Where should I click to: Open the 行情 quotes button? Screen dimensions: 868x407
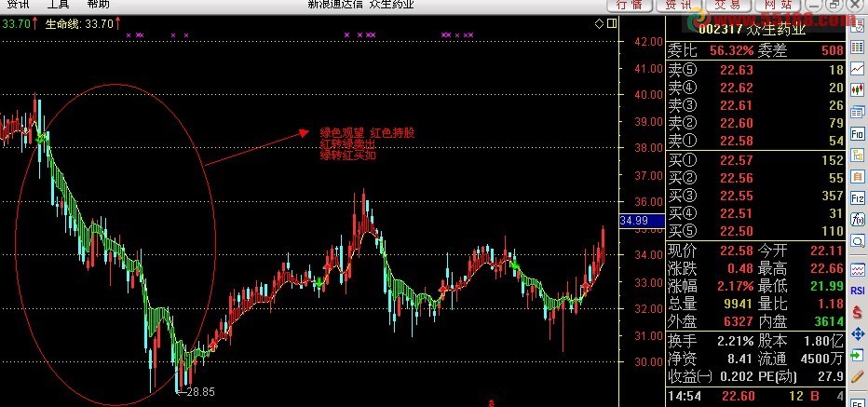630,5
